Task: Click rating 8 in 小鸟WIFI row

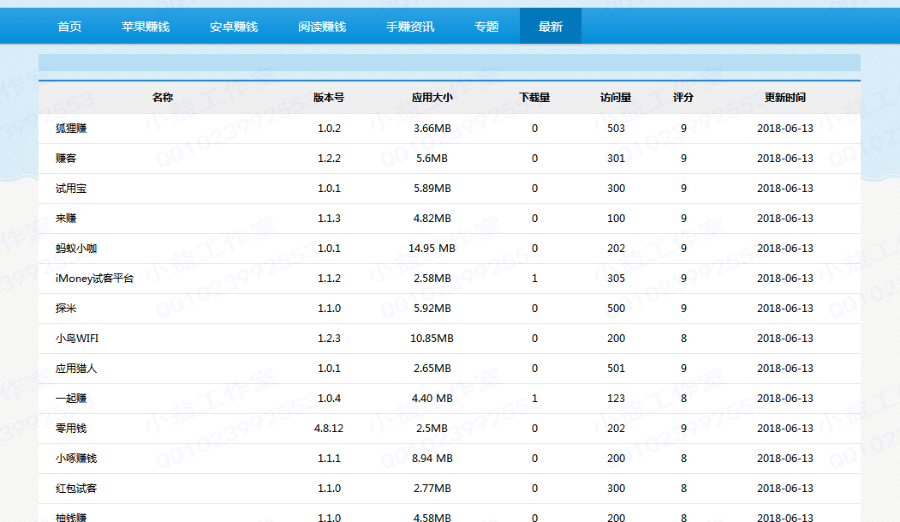Action: click(x=684, y=338)
